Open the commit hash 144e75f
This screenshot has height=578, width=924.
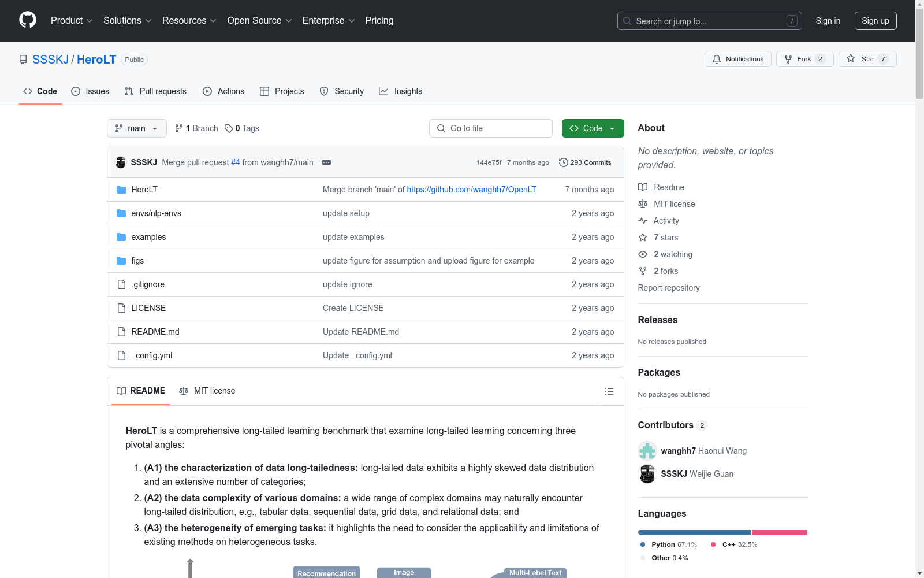click(489, 162)
